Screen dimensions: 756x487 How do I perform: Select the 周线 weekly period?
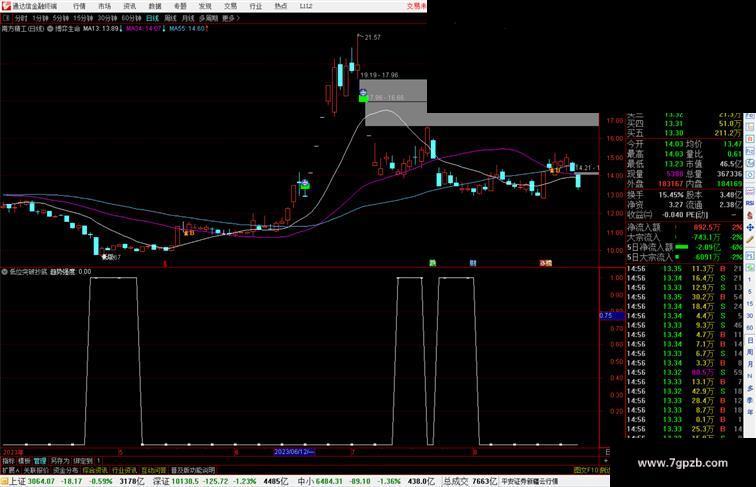[170, 18]
